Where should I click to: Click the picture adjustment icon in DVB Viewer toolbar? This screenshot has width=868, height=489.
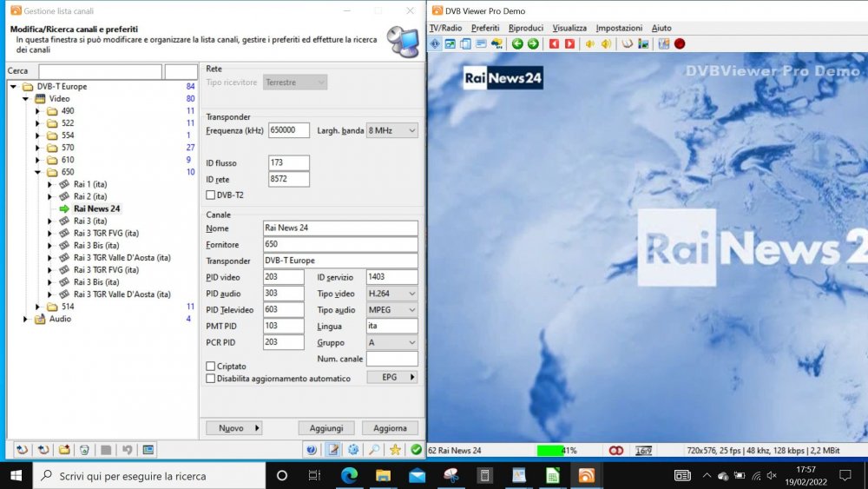(x=643, y=43)
